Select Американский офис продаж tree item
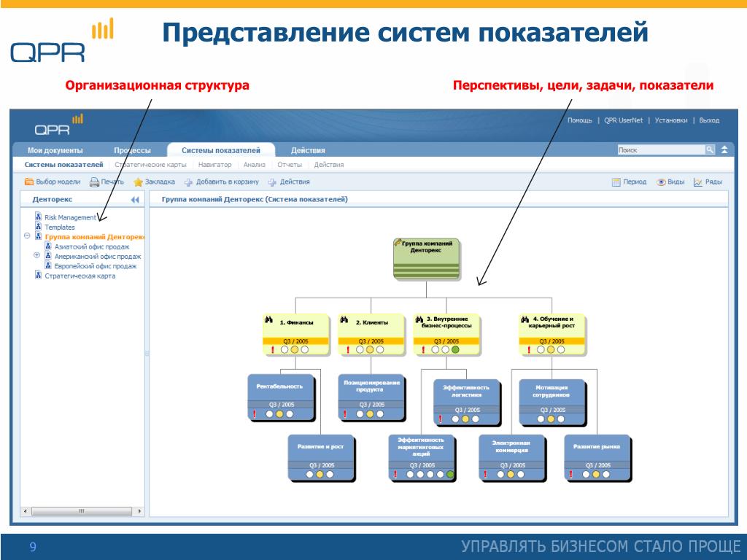 (98, 256)
